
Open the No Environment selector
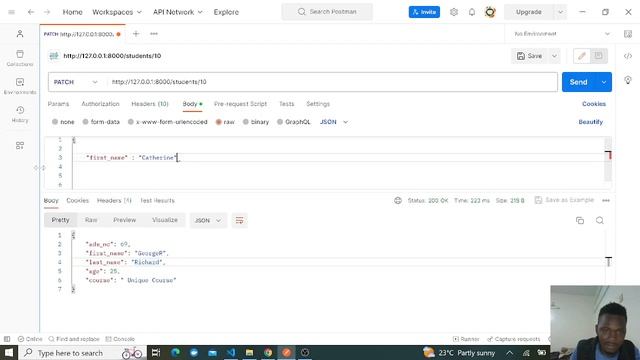(x=562, y=34)
